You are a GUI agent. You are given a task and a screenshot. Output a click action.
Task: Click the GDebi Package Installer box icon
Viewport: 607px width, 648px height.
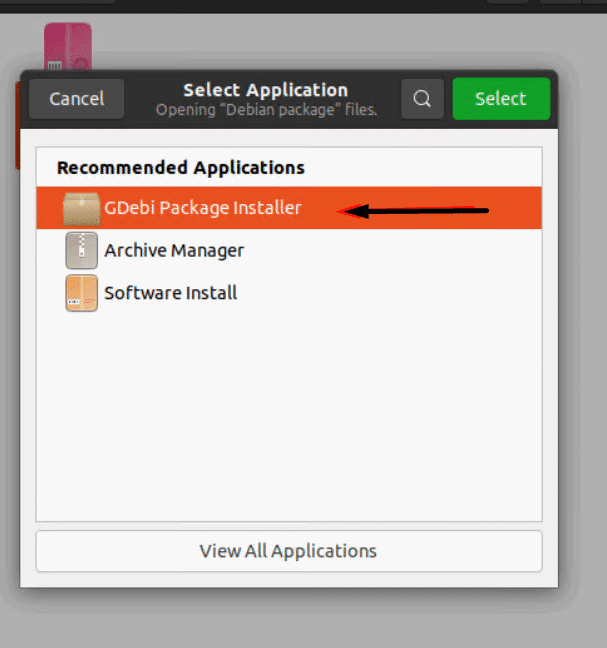tap(81, 209)
